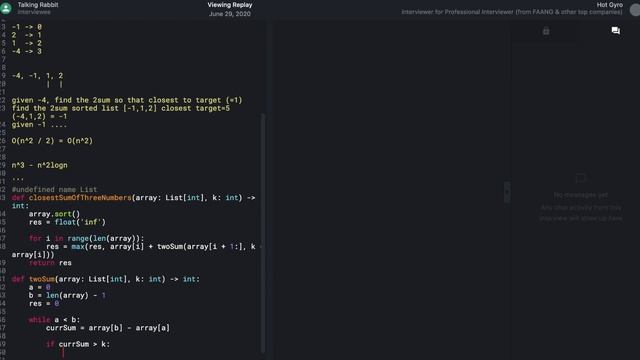Click the 'array.sort()' code line
The height and width of the screenshot is (360, 640).
tap(54, 214)
